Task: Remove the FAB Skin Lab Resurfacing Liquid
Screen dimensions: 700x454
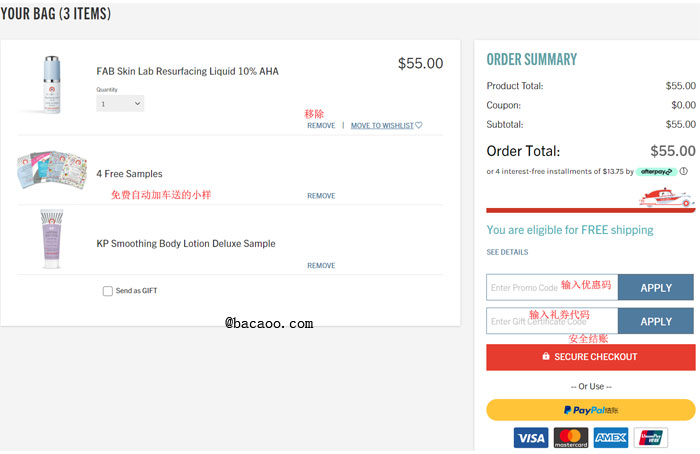Action: click(321, 125)
